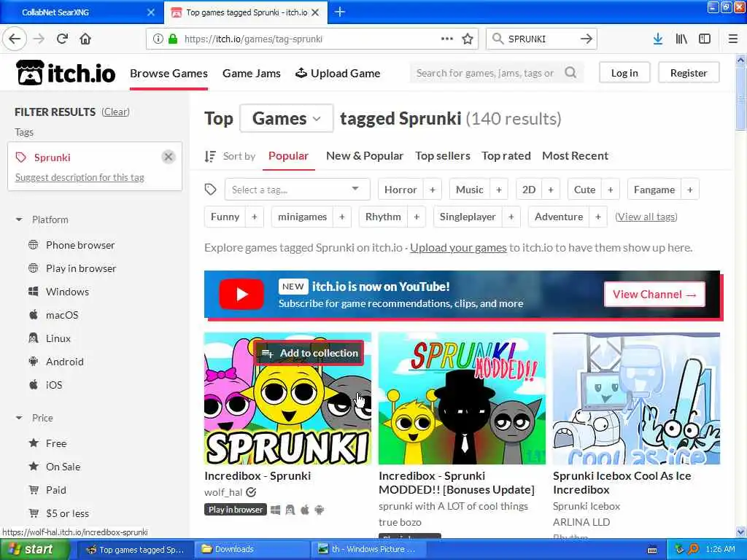Collapse the Price filter section

[x=19, y=418]
